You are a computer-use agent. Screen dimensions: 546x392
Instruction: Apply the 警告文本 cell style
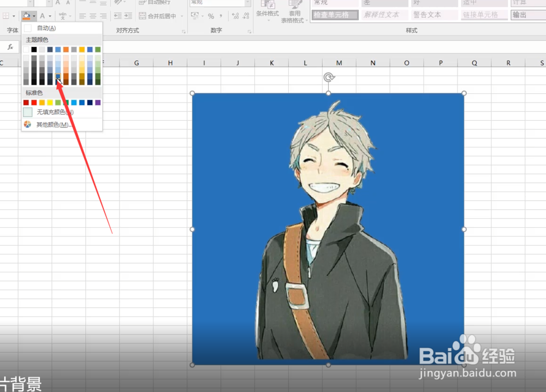[435, 15]
